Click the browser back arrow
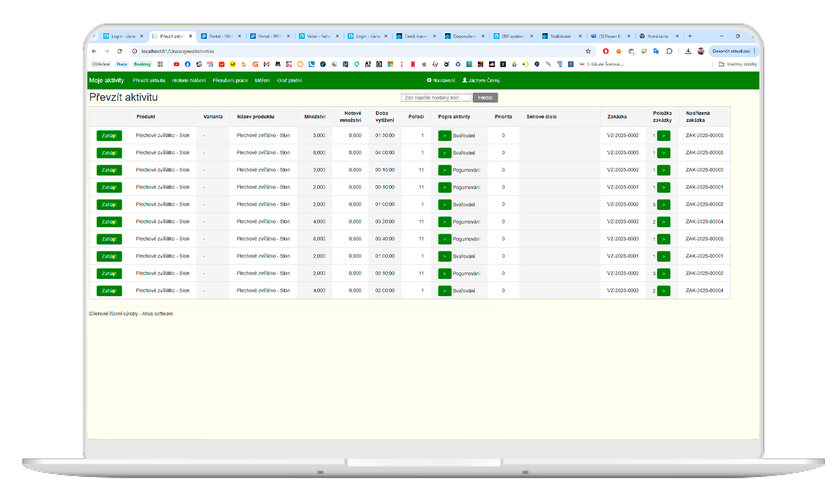Image resolution: width=840 pixels, height=504 pixels. (x=93, y=51)
